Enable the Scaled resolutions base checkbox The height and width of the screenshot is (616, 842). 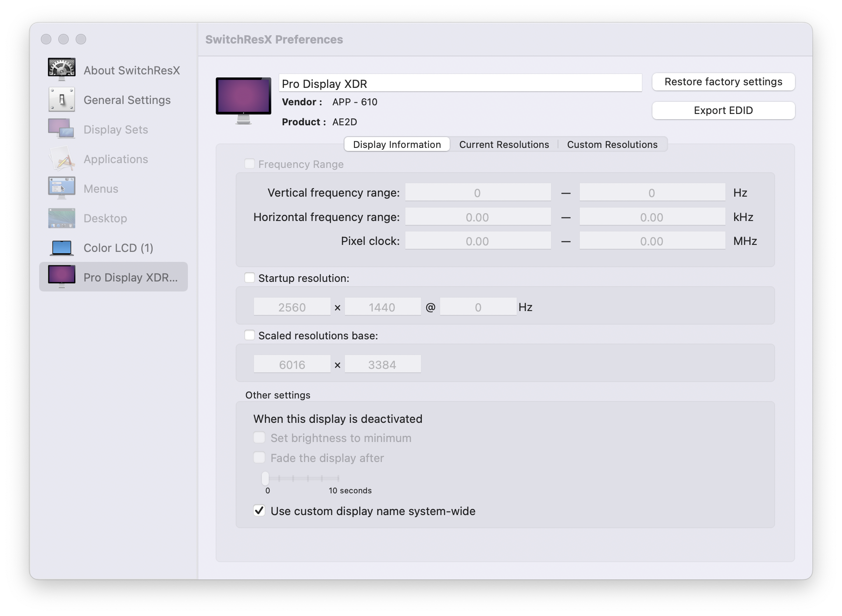[x=250, y=335]
